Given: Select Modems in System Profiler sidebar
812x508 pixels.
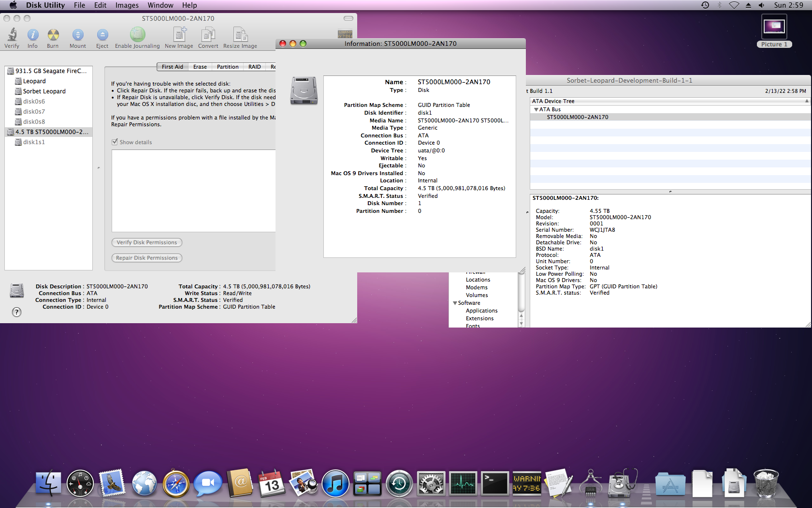Looking at the screenshot, I should tap(477, 288).
